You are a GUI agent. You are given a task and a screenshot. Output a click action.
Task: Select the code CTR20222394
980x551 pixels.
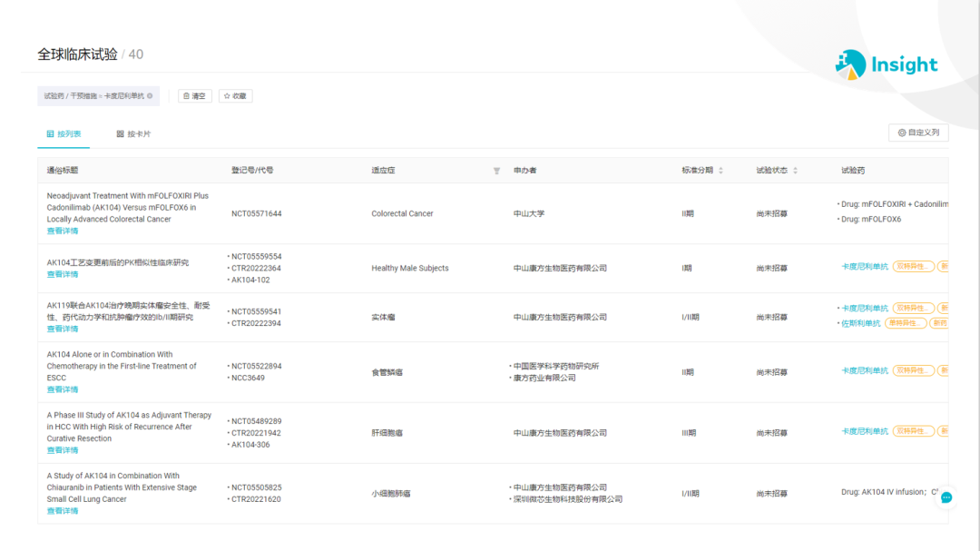[x=256, y=323]
